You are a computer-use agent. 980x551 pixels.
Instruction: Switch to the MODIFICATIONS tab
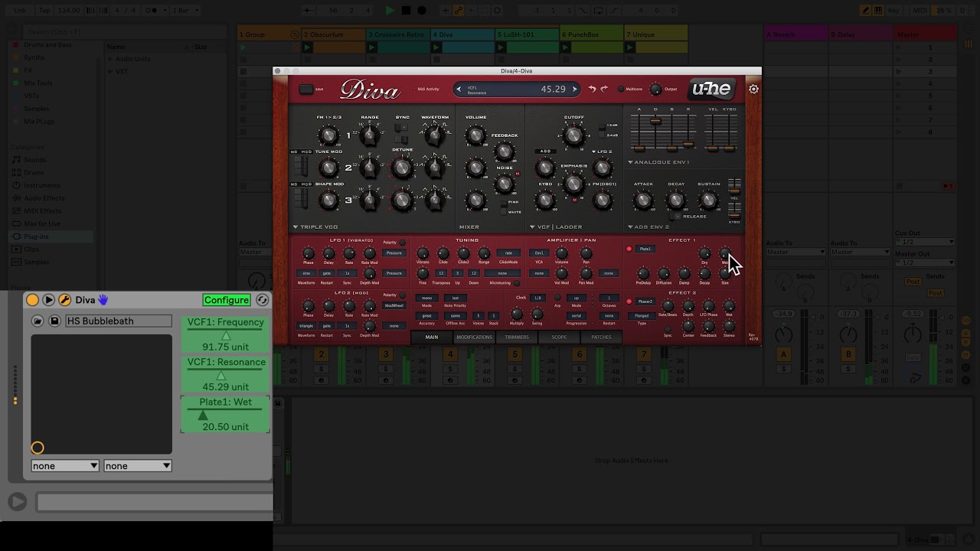click(x=474, y=337)
